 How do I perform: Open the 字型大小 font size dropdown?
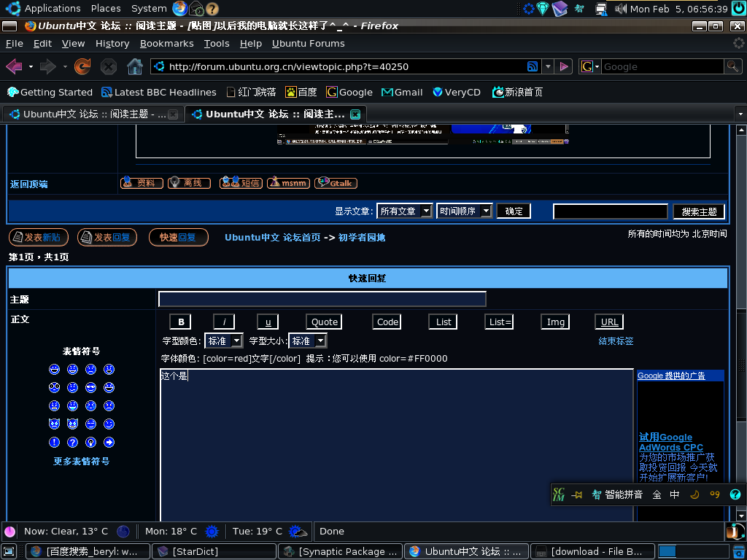tap(307, 341)
